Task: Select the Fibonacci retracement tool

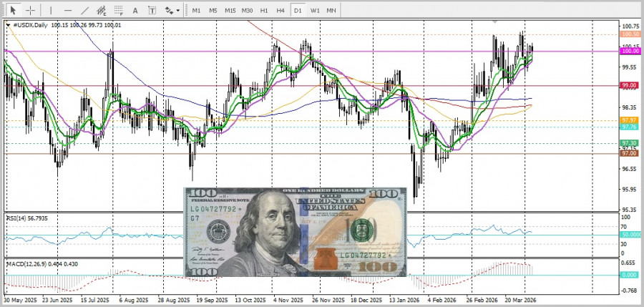Action: tap(118, 10)
